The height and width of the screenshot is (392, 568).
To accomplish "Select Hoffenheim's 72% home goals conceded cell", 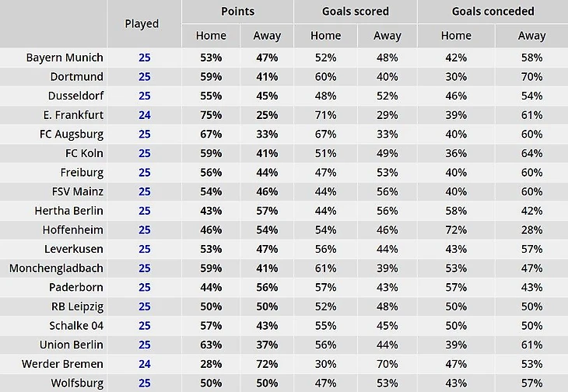I will pyautogui.click(x=456, y=230).
